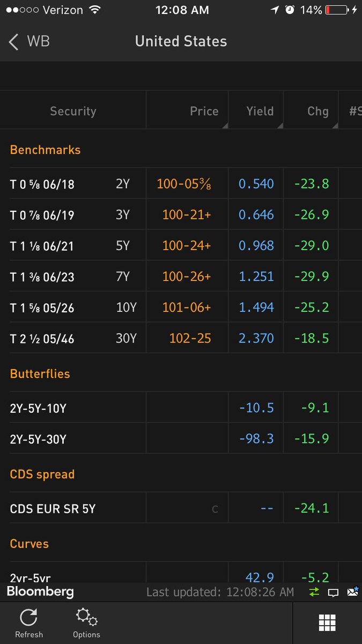Open the T 0 ⅞ 06/19 row

click(181, 215)
